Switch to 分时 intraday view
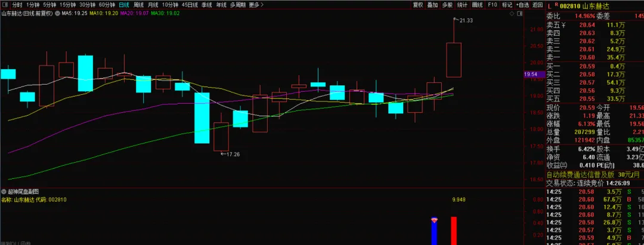The height and width of the screenshot is (245, 644). (17, 5)
